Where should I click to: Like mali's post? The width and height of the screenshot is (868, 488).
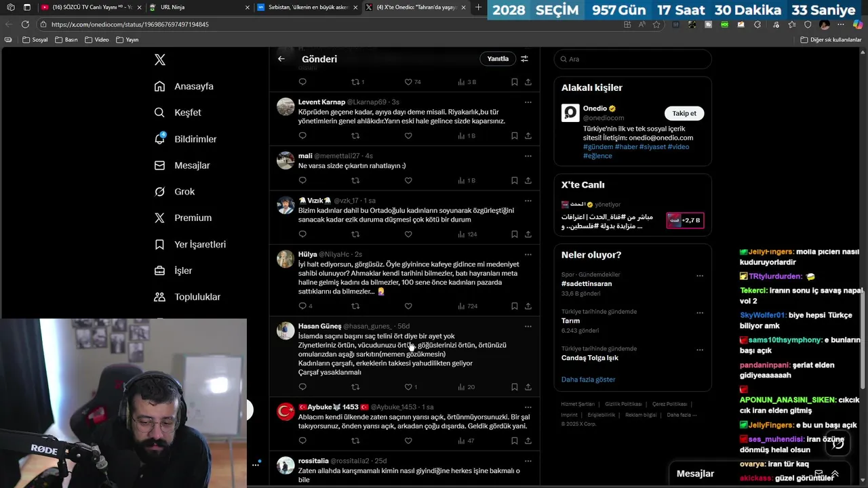[408, 180]
